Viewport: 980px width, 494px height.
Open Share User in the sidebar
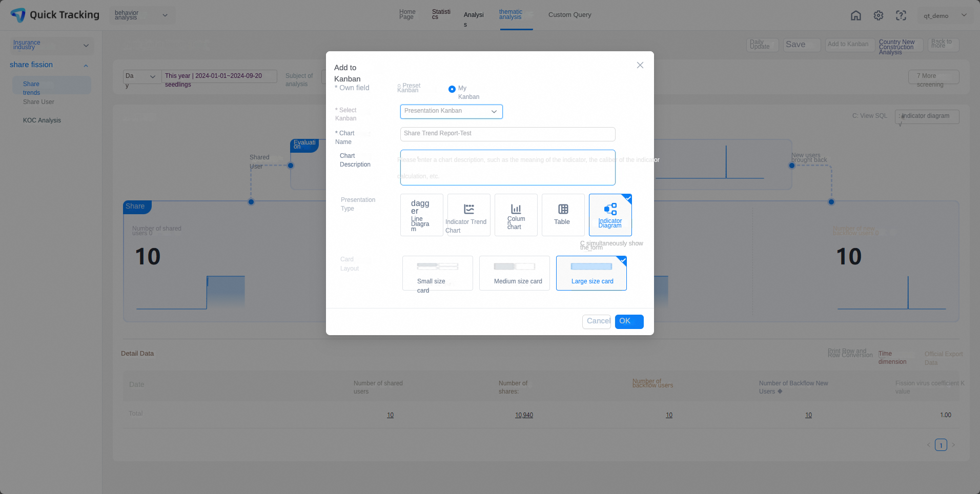pos(38,102)
